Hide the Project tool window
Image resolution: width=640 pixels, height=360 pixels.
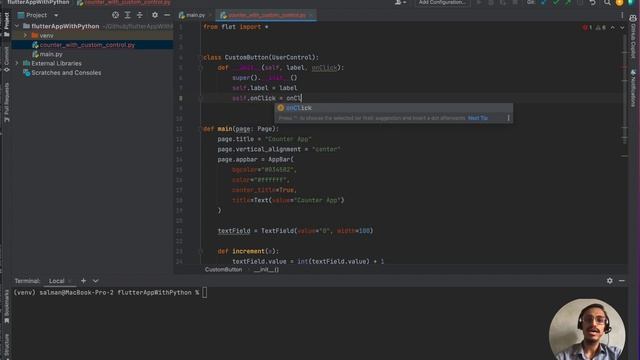167,15
